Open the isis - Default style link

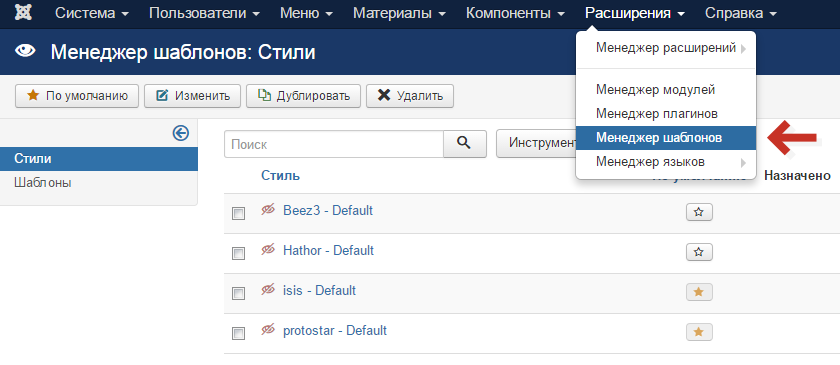click(x=319, y=290)
